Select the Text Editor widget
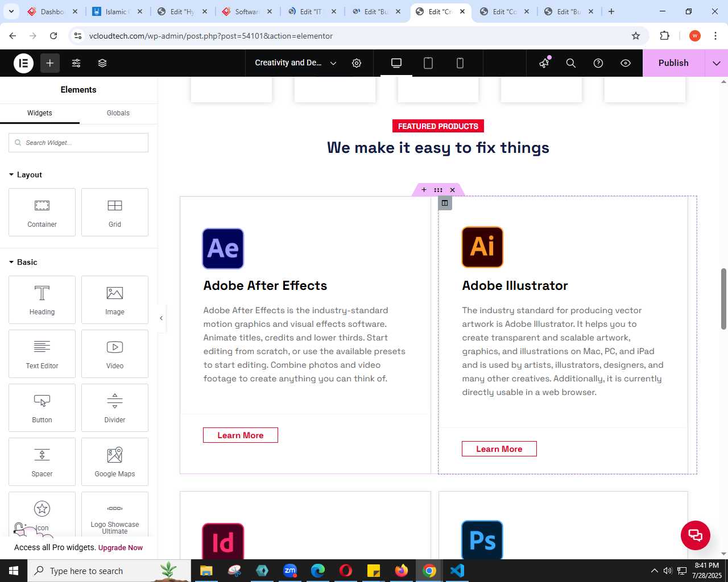The width and height of the screenshot is (728, 582). [42, 354]
